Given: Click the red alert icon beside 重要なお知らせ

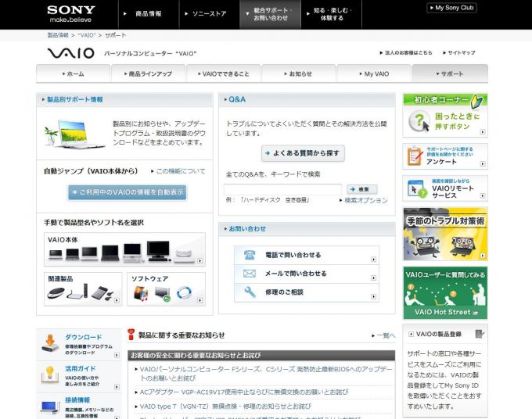Looking at the screenshot, I should coord(131,335).
